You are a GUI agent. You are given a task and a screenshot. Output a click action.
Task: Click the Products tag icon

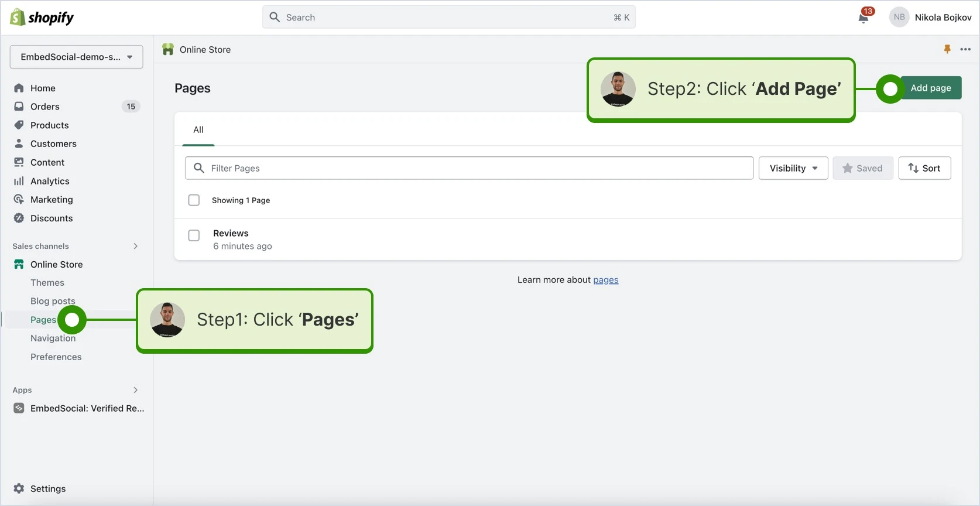click(19, 125)
